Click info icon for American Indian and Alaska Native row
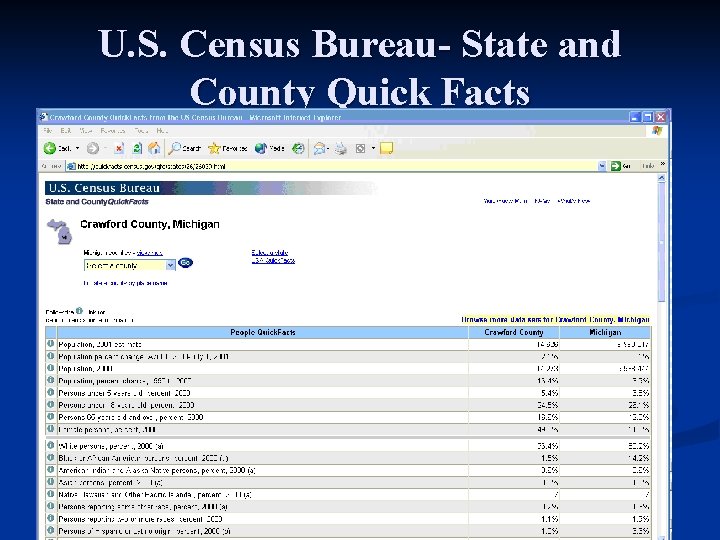Image resolution: width=720 pixels, height=540 pixels. (x=51, y=470)
